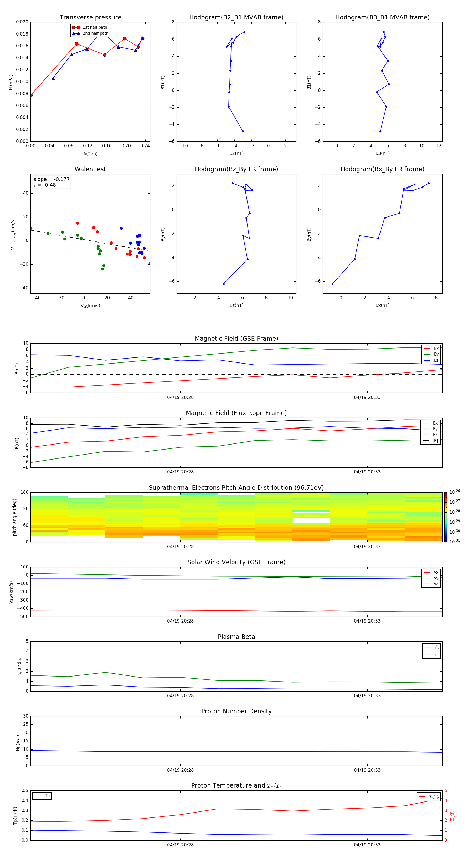Select the '1st half path' legend entry
Image resolution: width=473 pixels, height=868 pixels.
point(90,27)
